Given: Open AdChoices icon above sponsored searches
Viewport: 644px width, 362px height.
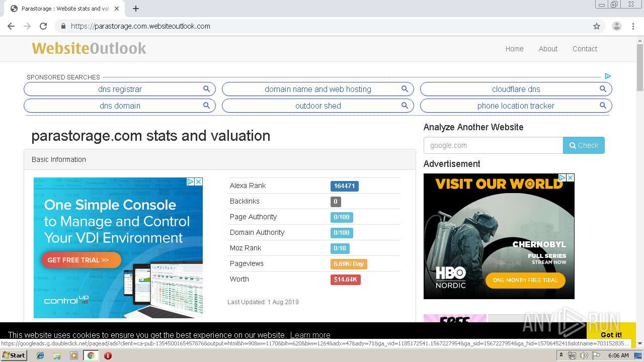Looking at the screenshot, I should click(608, 76).
